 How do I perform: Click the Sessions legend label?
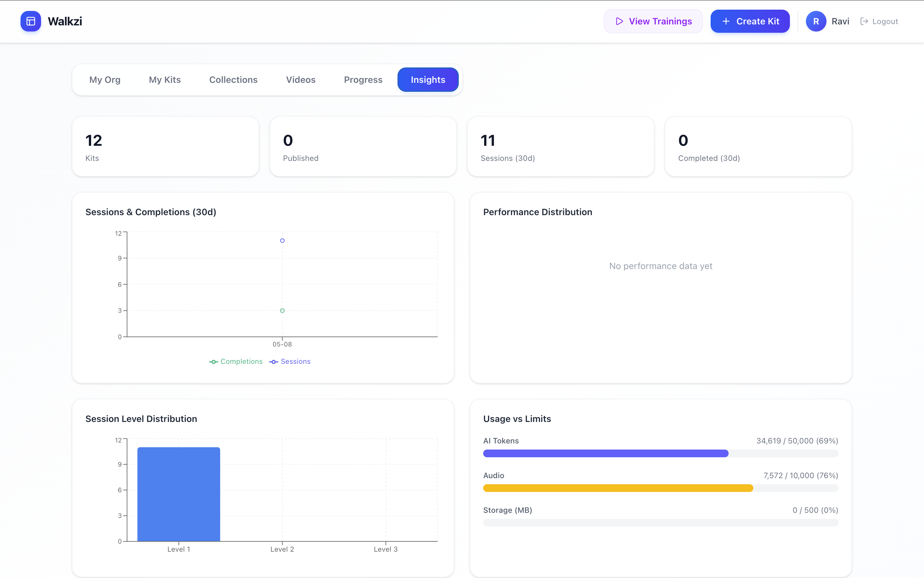[x=295, y=362]
